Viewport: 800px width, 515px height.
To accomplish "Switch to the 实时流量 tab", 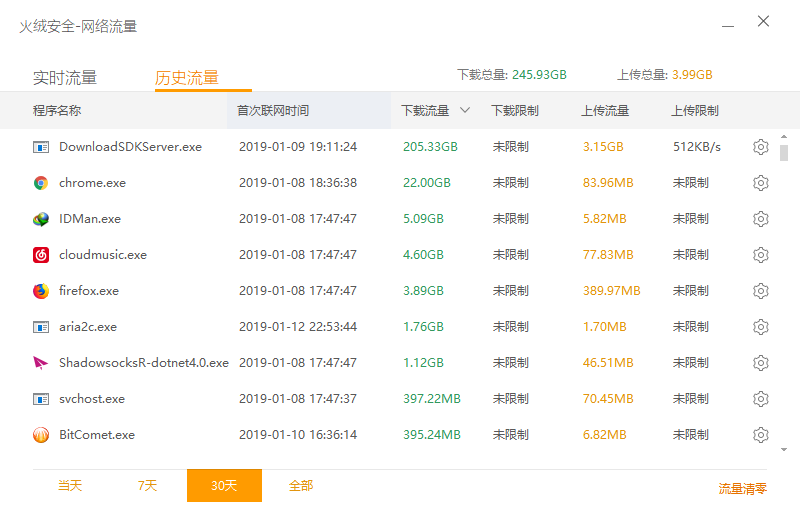I will tap(65, 77).
